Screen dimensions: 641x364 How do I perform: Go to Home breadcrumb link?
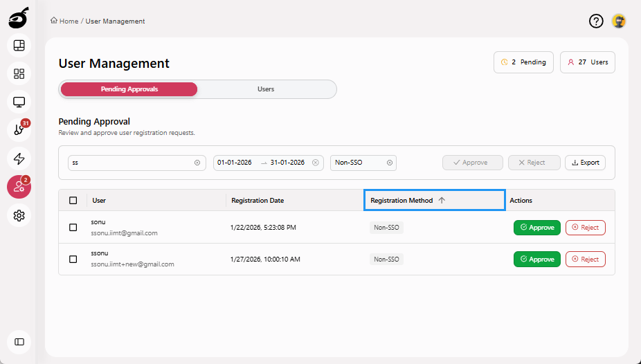point(69,21)
